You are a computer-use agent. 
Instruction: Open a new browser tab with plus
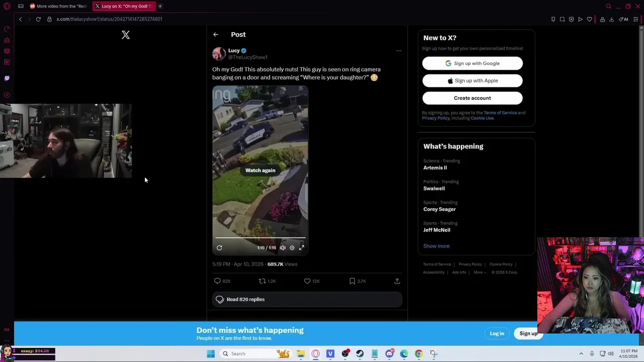(x=160, y=6)
